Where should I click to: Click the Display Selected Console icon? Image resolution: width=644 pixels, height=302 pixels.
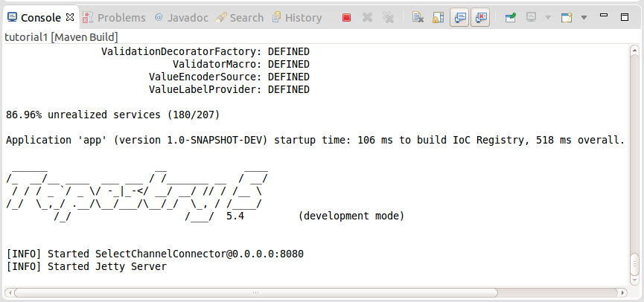click(532, 17)
